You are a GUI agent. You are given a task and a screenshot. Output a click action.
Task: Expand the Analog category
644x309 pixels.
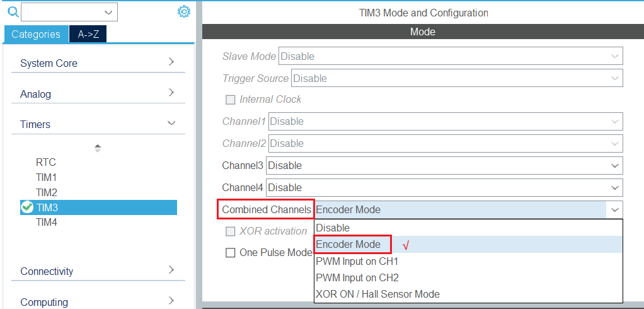(171, 93)
